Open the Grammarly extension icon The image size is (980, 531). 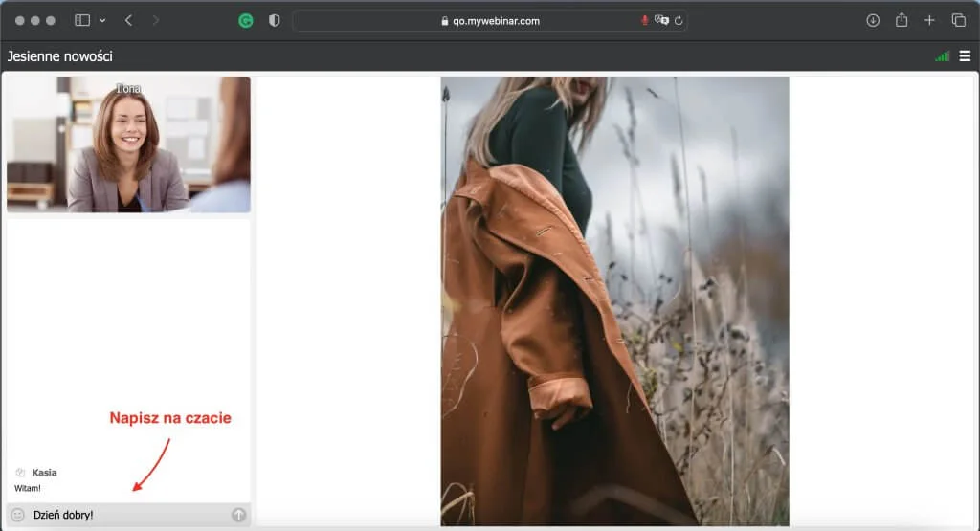point(246,21)
